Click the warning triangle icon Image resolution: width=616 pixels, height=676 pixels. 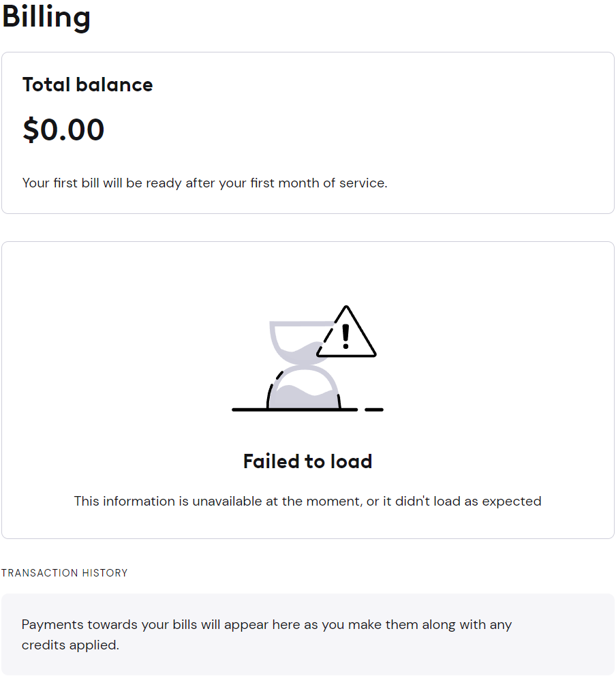pos(347,332)
